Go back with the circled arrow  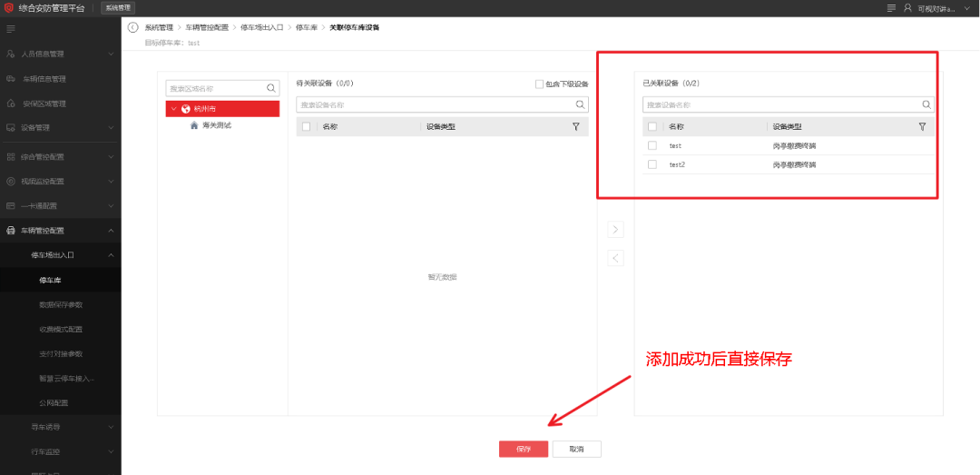point(132,27)
